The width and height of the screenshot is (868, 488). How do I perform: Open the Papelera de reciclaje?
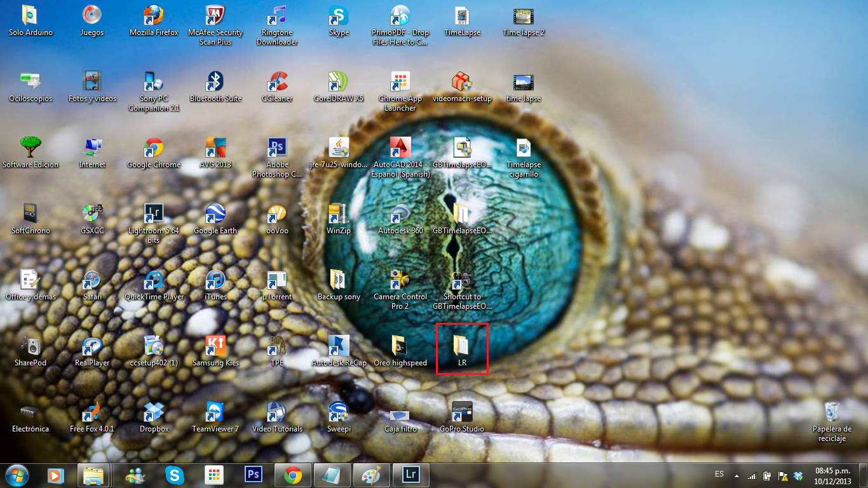point(832,422)
